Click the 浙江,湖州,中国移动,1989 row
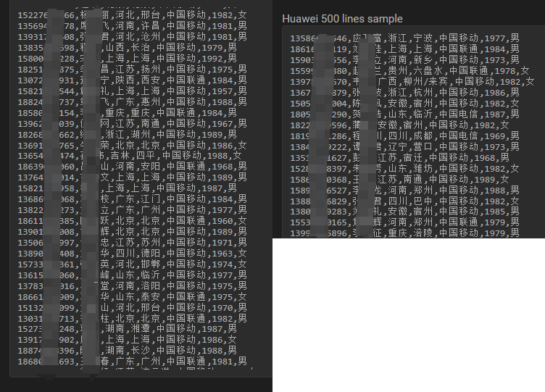Viewport: 545px width, 392px height. [128, 134]
